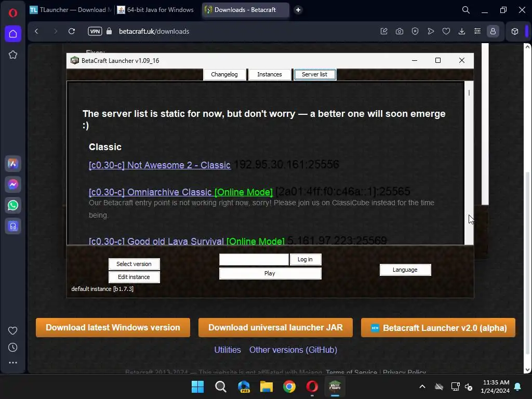Open WhatsApp in the sidebar
The height and width of the screenshot is (399, 532).
pos(13,205)
